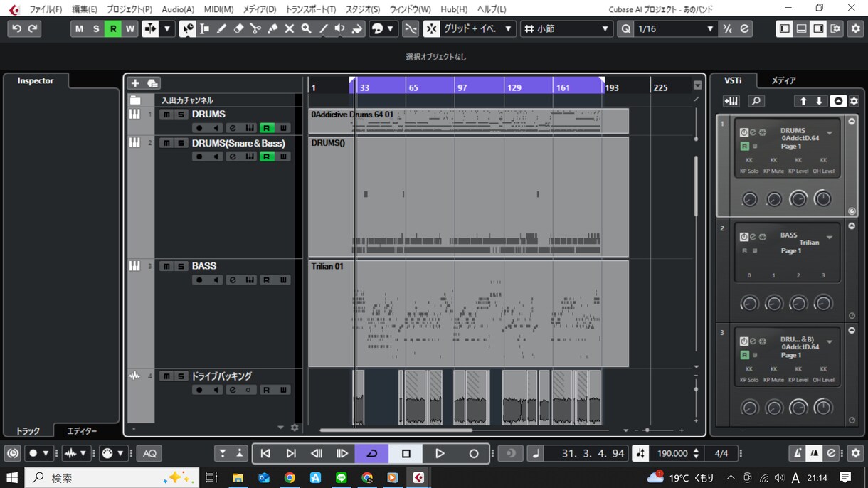Screen dimensions: 868x488
Task: Switch to エディター tab in Inspector
Action: click(x=82, y=430)
